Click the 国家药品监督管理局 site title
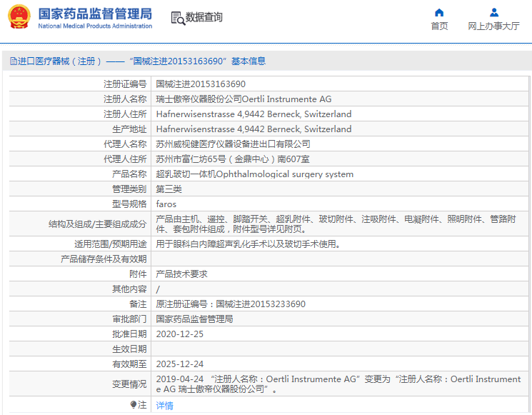Screen dimensions: 532x415 pyautogui.click(x=95, y=14)
